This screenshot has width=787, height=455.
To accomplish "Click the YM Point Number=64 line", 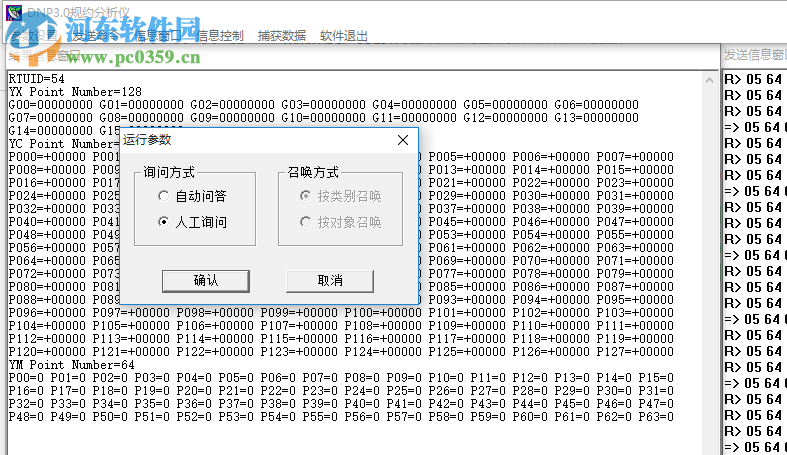I will click(72, 365).
